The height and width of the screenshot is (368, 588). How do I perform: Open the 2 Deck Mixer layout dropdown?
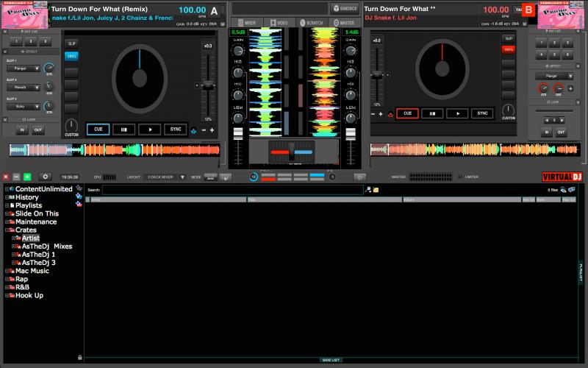tap(165, 177)
